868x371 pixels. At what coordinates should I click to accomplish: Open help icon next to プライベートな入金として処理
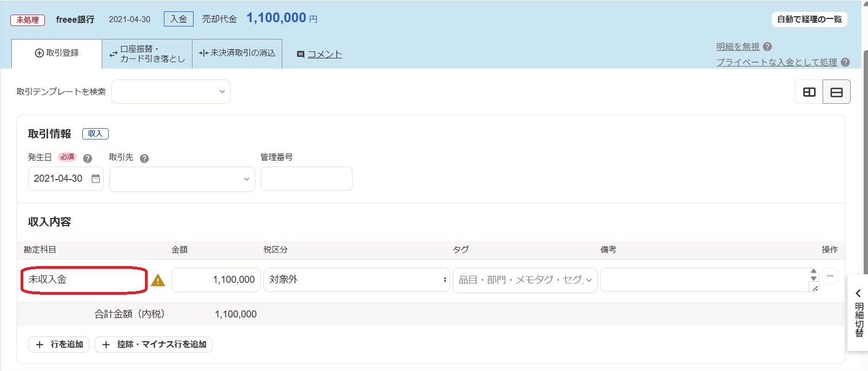point(845,62)
